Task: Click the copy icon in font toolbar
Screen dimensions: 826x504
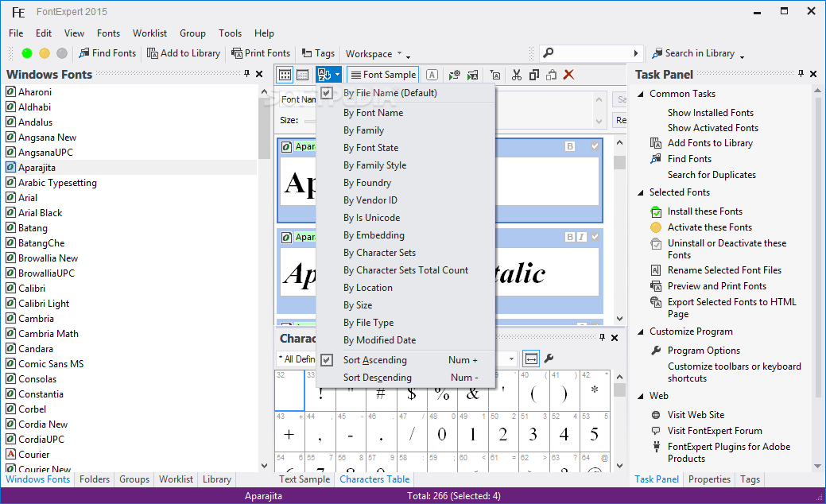Action: tap(533, 75)
